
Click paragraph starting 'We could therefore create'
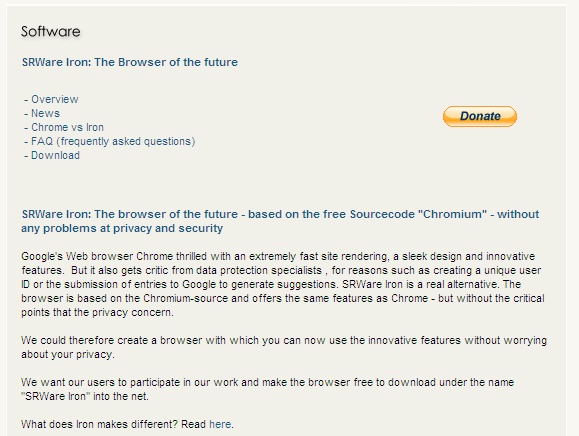click(x=284, y=347)
